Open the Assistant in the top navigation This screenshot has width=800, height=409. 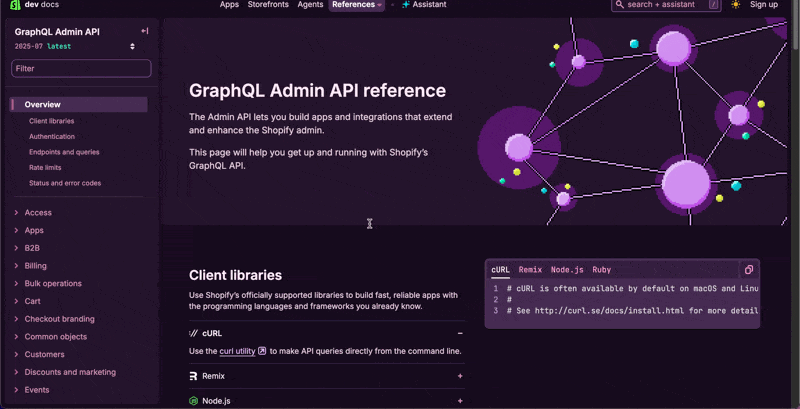coord(424,5)
